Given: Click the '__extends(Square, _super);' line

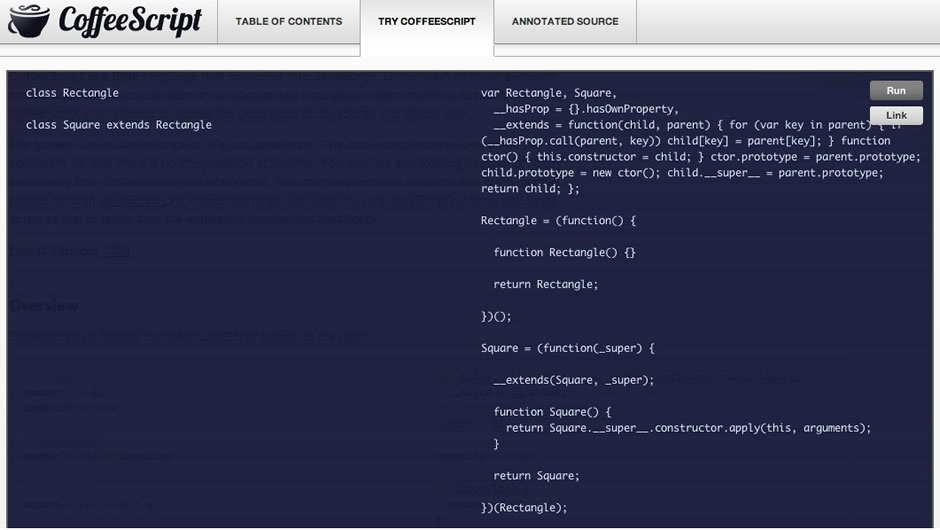Looking at the screenshot, I should [x=574, y=380].
